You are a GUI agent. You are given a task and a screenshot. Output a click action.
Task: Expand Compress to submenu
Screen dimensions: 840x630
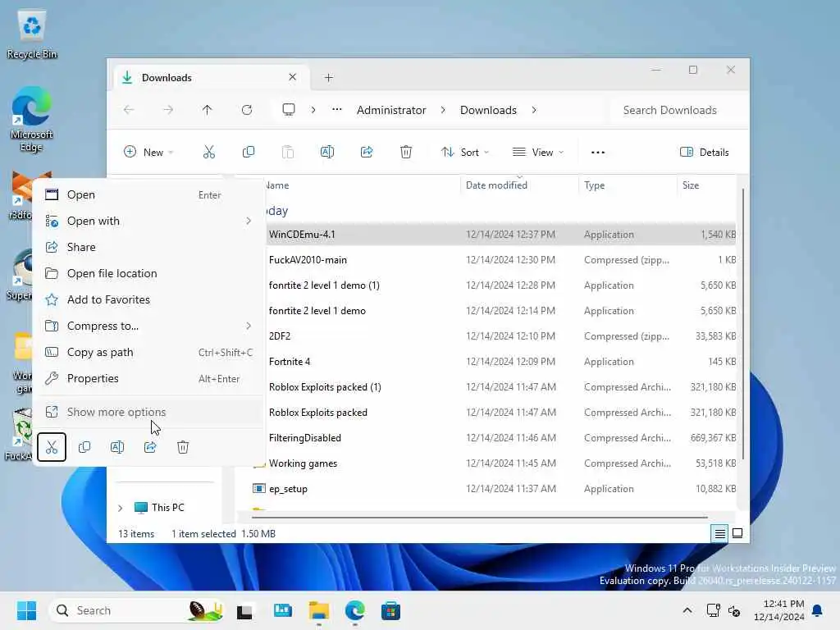click(249, 326)
